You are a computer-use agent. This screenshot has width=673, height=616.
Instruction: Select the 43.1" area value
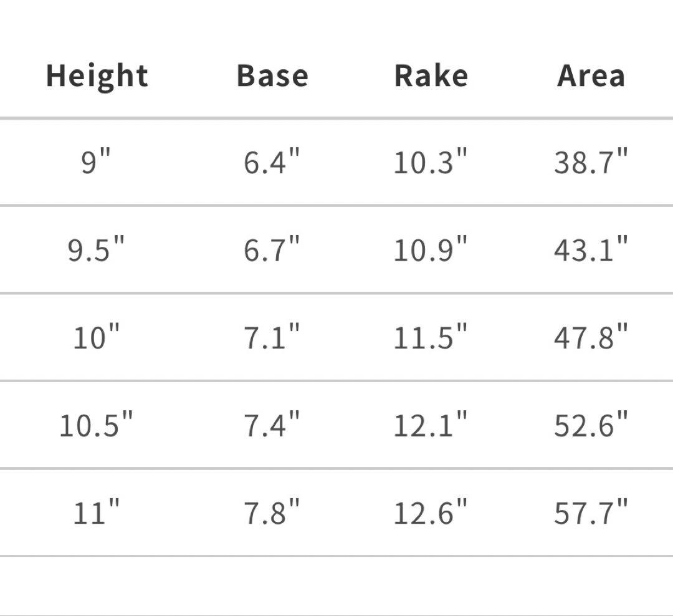591,250
